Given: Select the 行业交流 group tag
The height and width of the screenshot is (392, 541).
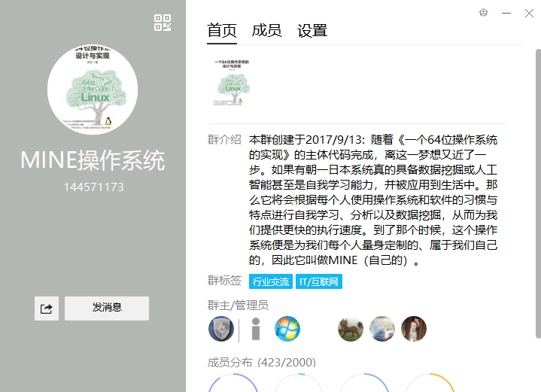Looking at the screenshot, I should click(x=271, y=281).
